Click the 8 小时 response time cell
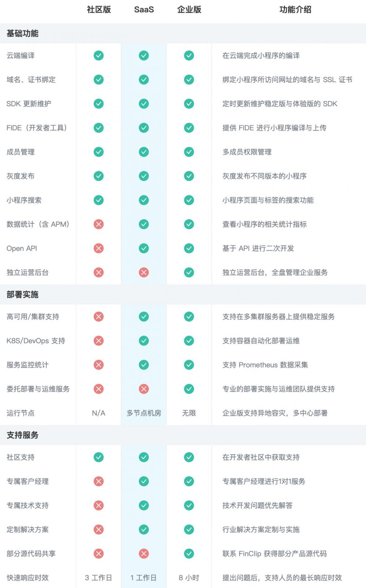The width and height of the screenshot is (366, 588). (189, 578)
